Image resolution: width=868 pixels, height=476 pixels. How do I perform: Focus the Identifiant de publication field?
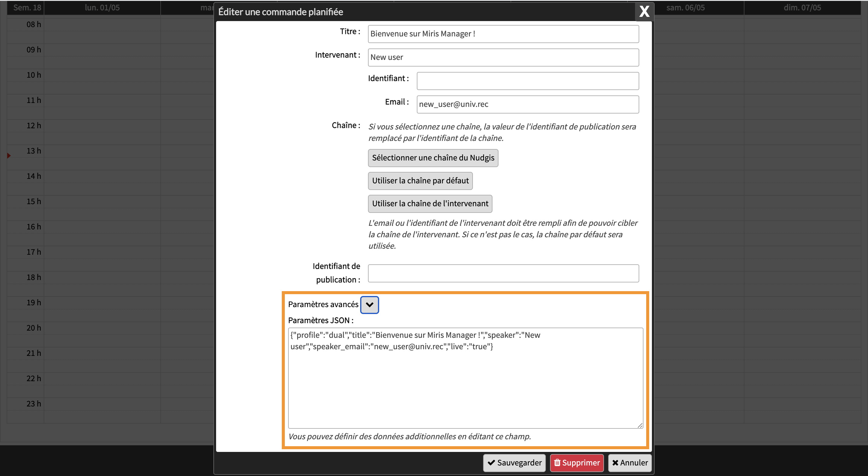503,273
